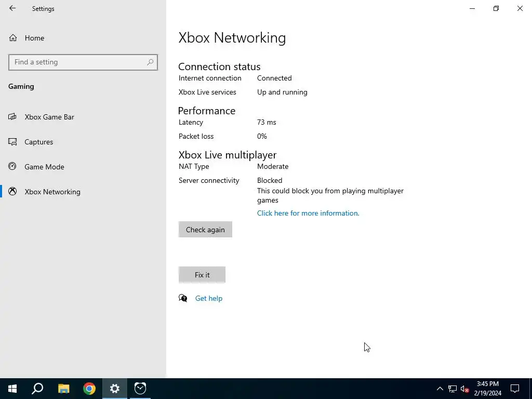This screenshot has width=532, height=399.
Task: Open the clock app in taskbar
Action: pyautogui.click(x=140, y=389)
